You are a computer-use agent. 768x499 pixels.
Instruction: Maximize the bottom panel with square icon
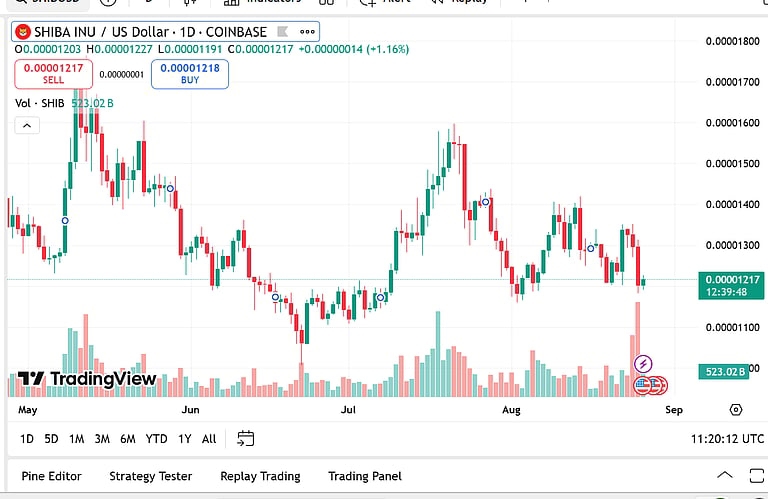[x=757, y=475]
